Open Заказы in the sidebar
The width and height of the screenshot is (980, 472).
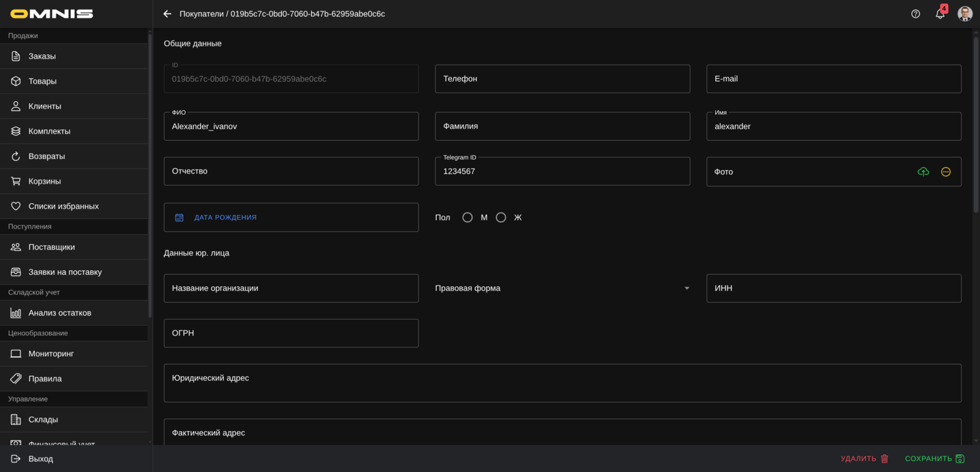pyautogui.click(x=42, y=56)
